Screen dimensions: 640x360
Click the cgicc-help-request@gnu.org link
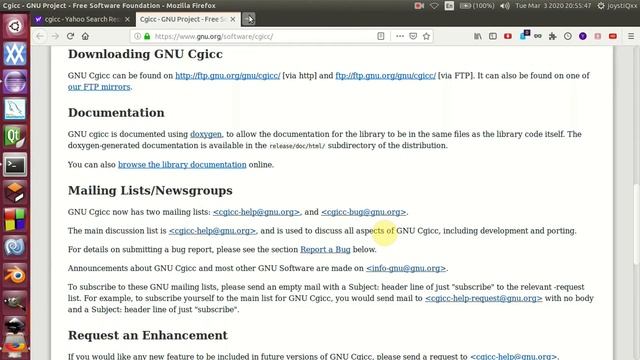coord(484,298)
